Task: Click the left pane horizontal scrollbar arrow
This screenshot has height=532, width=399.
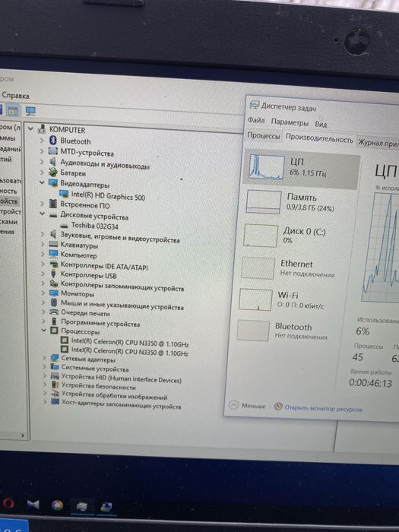Action: coord(22,435)
